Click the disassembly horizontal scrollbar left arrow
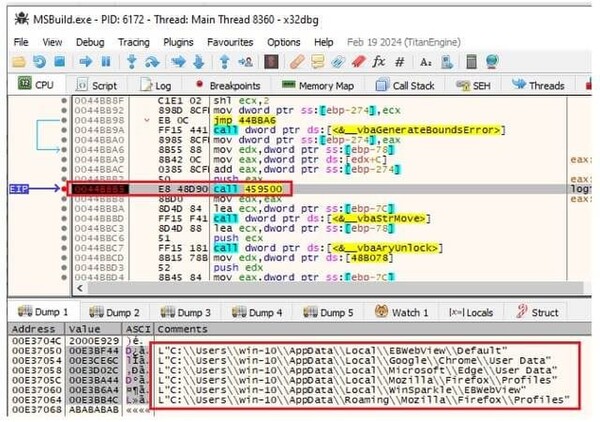This screenshot has height=422, width=600. tap(80, 288)
